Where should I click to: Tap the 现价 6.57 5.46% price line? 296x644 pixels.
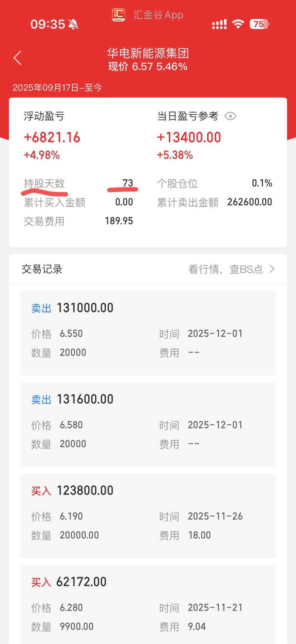pos(148,67)
